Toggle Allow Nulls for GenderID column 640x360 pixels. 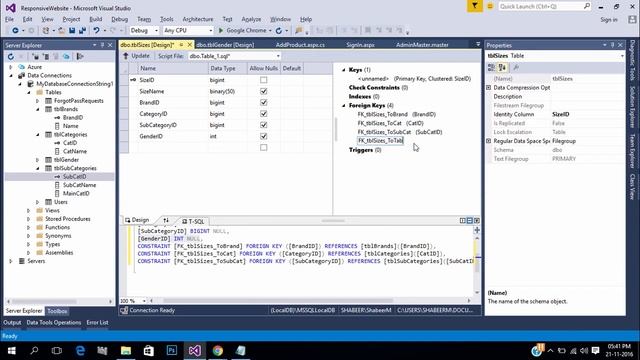[x=264, y=136]
